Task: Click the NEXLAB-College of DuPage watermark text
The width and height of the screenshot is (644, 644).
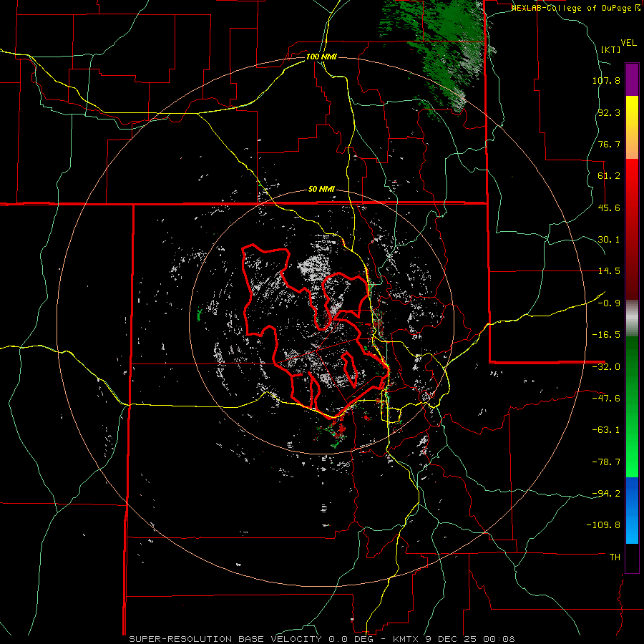Action: tap(575, 8)
